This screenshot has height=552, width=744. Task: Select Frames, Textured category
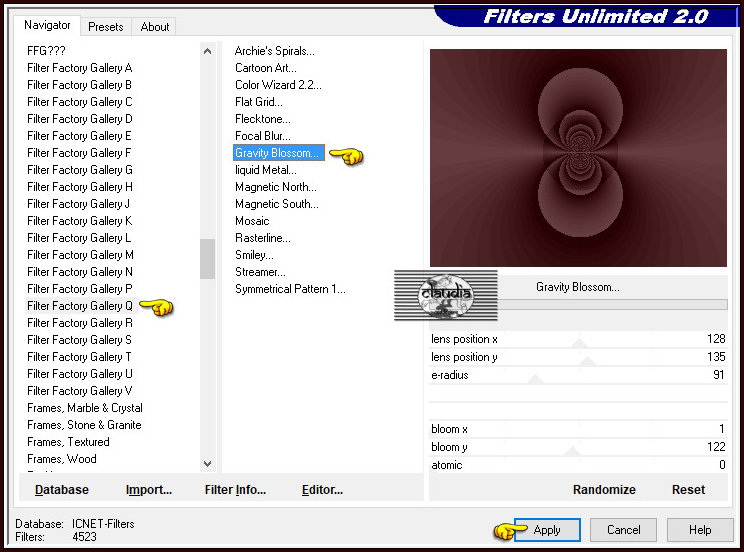(x=68, y=442)
